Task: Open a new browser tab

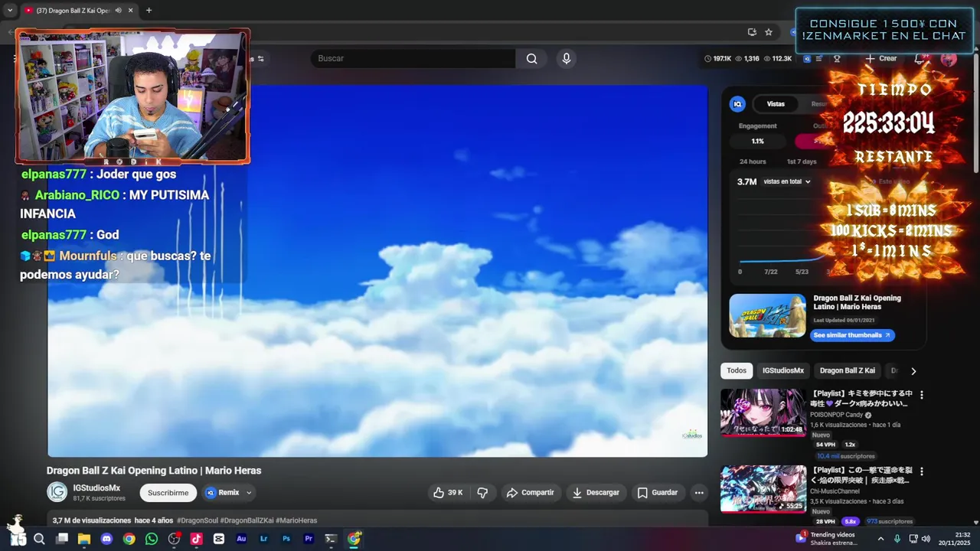Action: [149, 11]
